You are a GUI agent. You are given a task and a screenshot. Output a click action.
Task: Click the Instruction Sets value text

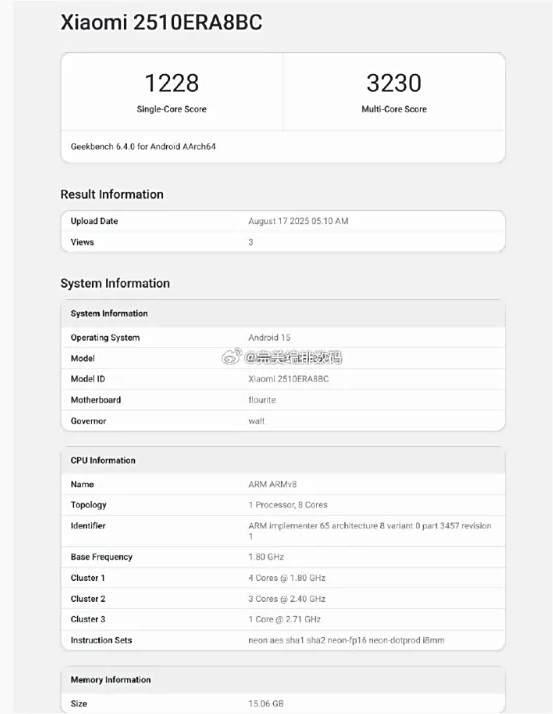point(346,640)
